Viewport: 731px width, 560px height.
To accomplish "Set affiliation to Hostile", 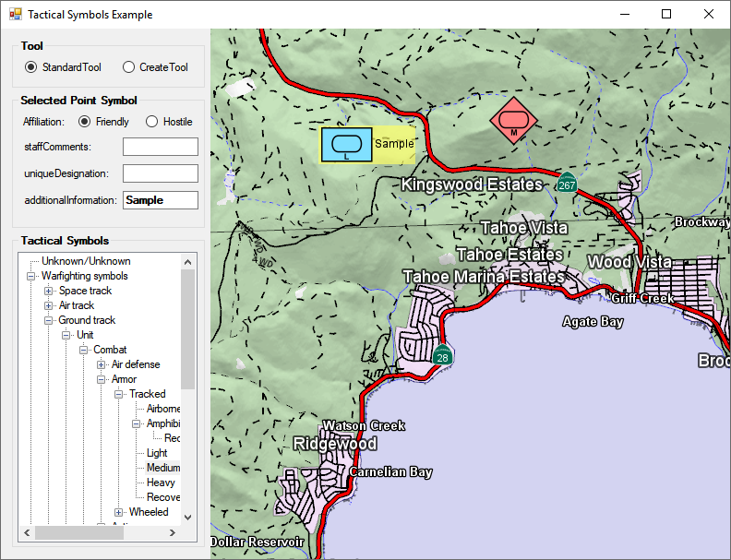I will tap(152, 122).
